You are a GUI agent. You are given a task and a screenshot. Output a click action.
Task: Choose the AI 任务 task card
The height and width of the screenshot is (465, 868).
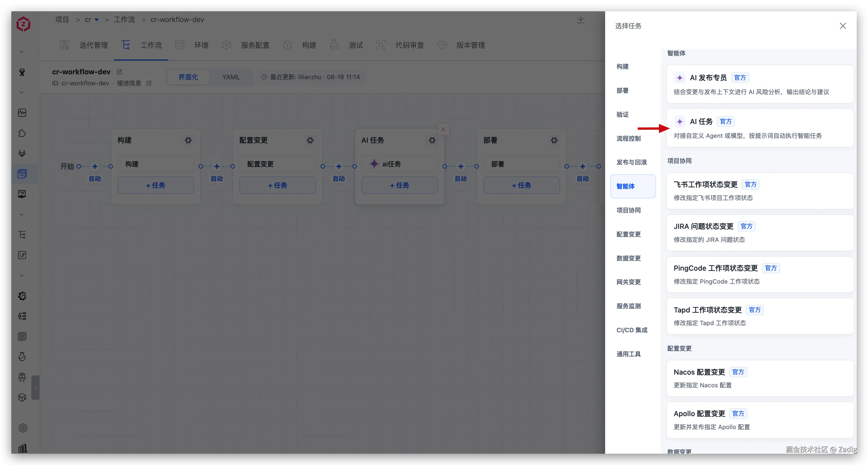pos(760,128)
